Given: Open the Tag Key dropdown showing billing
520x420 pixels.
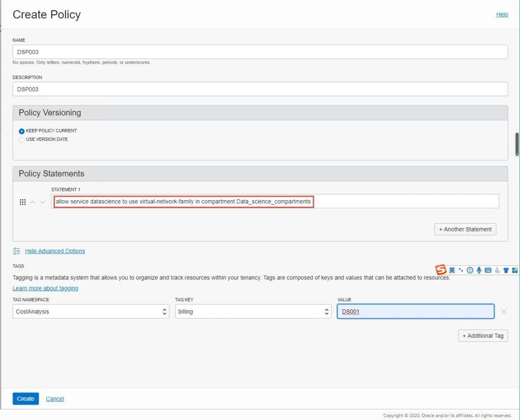Looking at the screenshot, I should pos(253,312).
